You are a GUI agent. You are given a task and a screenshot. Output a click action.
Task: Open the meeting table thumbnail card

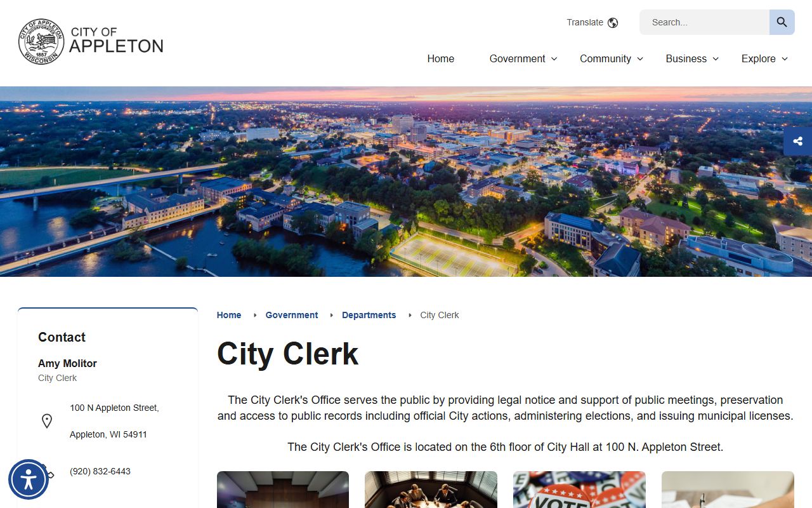click(x=431, y=490)
